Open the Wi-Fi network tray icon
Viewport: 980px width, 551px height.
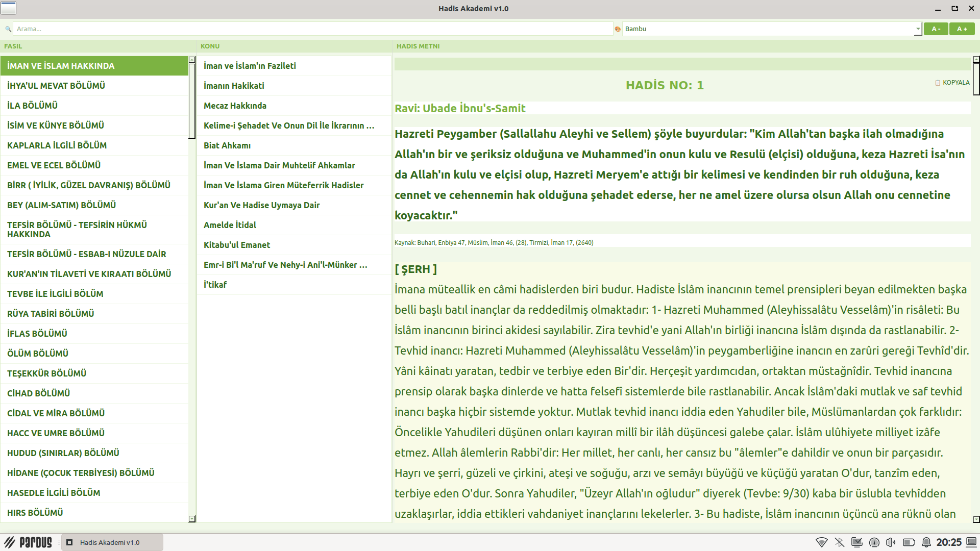pos(821,542)
